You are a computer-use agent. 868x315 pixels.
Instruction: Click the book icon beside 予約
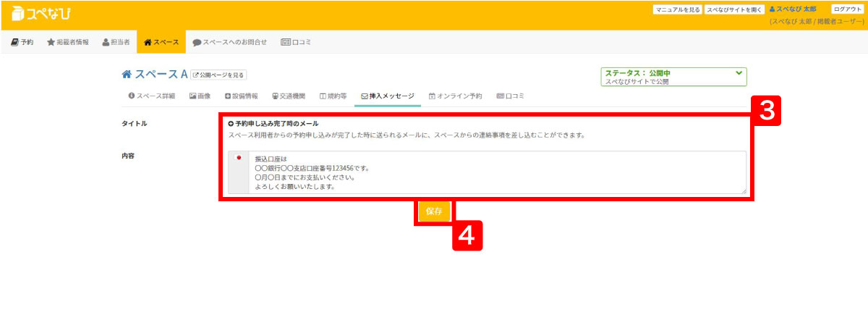click(14, 42)
